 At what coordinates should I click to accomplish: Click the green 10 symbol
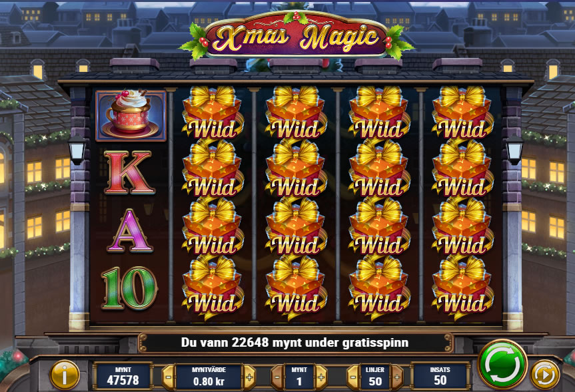click(x=129, y=288)
